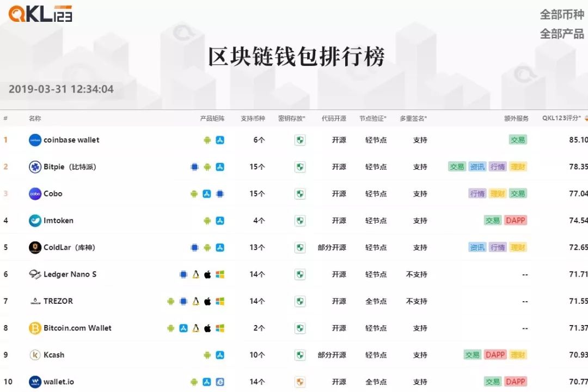Screen dimensions: 588x392
Task: Click orange key storage shield for wallet.io
Action: click(x=299, y=382)
